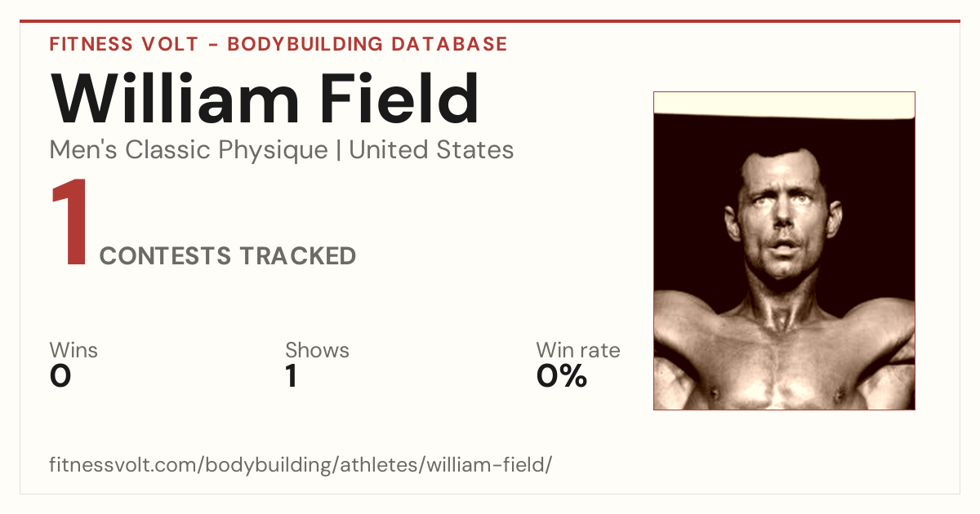
Task: Click the shows value "1" under Shows
Action: pyautogui.click(x=291, y=376)
